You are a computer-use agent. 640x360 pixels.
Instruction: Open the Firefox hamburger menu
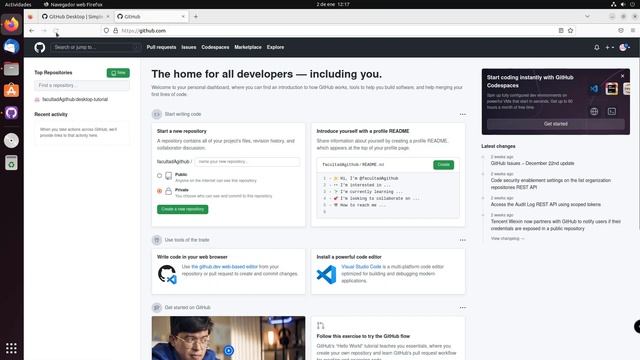pos(633,31)
